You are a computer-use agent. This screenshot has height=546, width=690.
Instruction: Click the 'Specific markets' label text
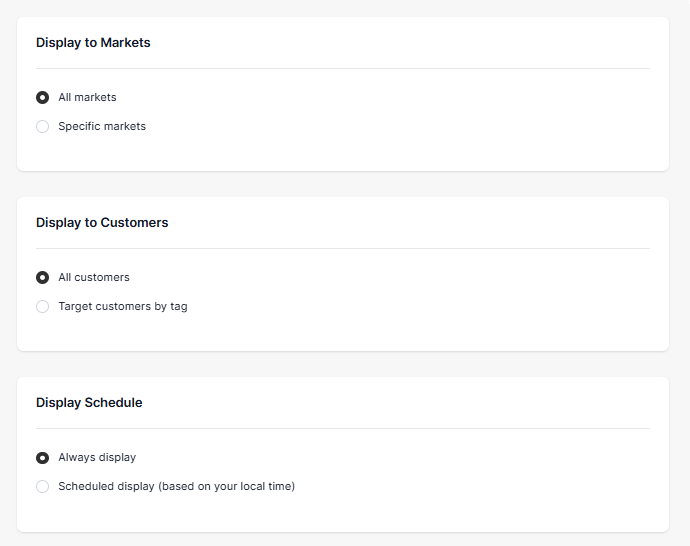102,126
